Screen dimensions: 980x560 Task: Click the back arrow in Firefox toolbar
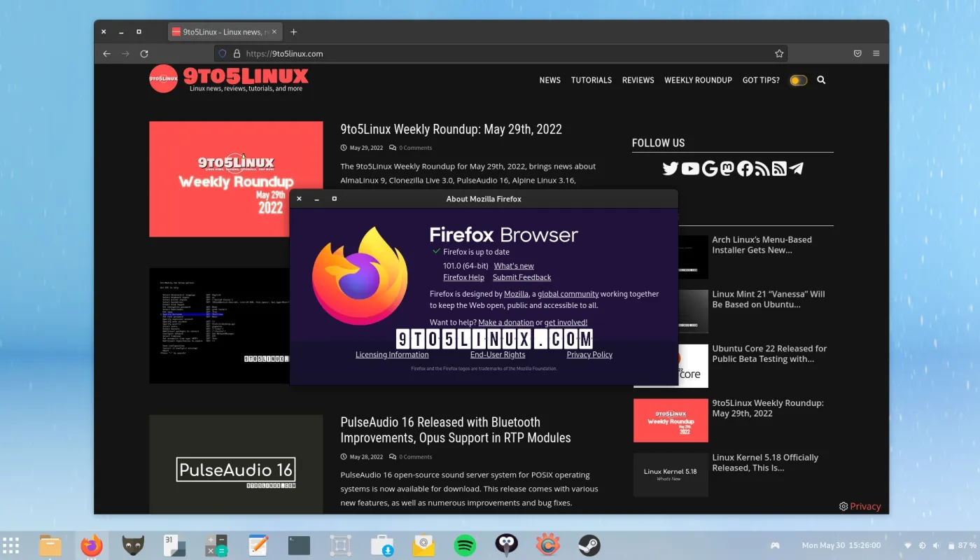[x=106, y=53]
